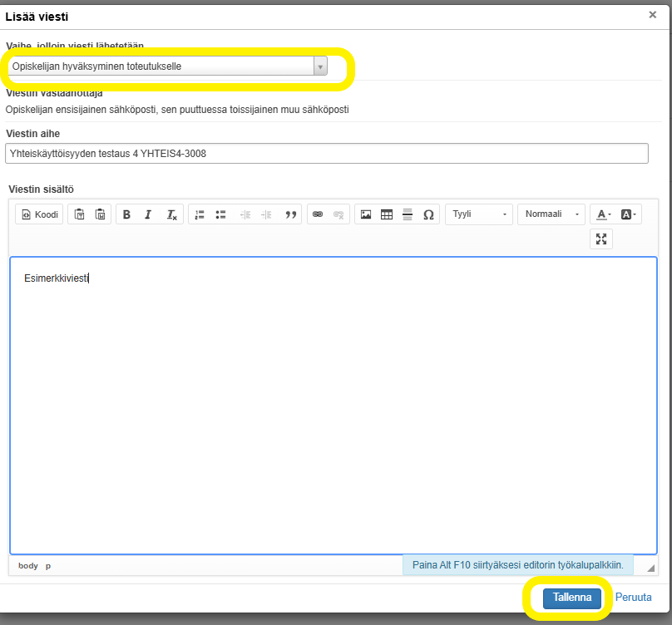
Task: Maximize the editor with the fullscreen icon
Action: pyautogui.click(x=601, y=239)
